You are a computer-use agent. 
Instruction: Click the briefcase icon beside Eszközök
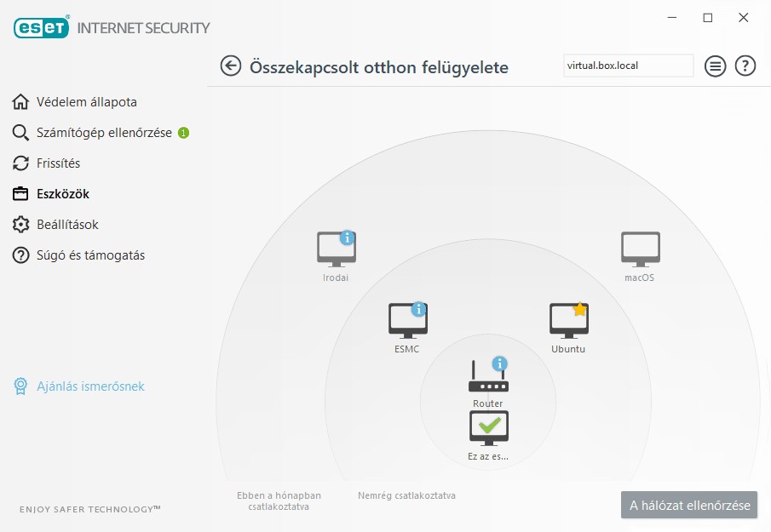click(x=20, y=194)
